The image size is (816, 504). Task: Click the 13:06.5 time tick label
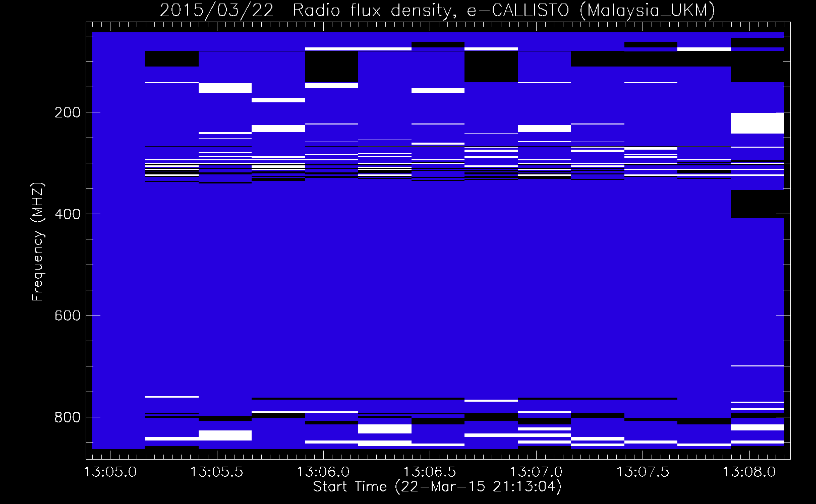click(x=430, y=472)
